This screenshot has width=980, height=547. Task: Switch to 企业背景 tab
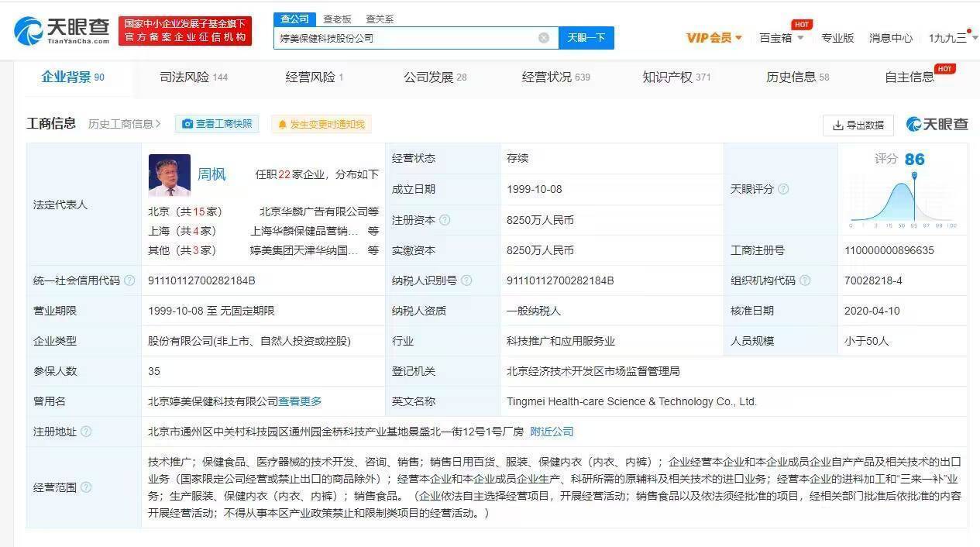73,77
